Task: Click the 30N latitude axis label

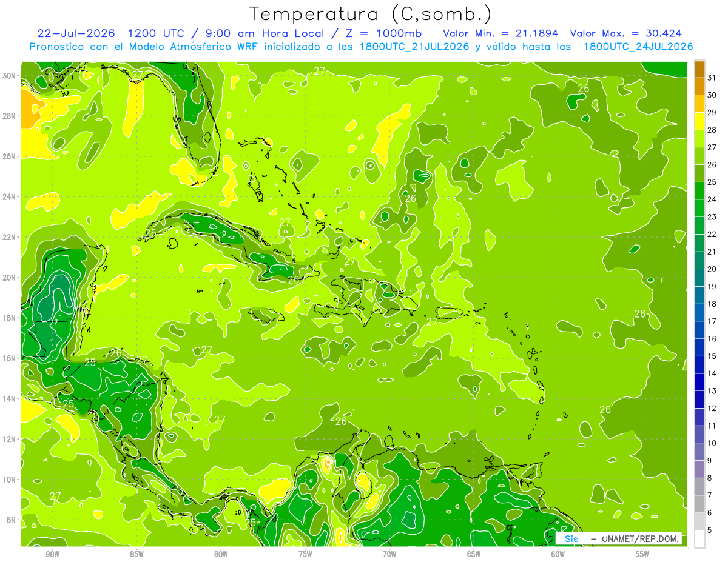Action: [9, 76]
